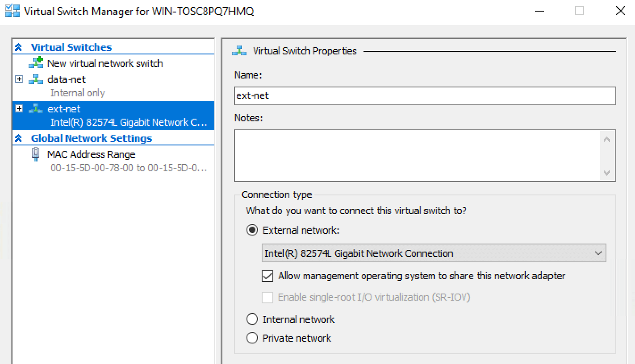Expand the ext-net tree item
635x364 pixels.
click(18, 108)
